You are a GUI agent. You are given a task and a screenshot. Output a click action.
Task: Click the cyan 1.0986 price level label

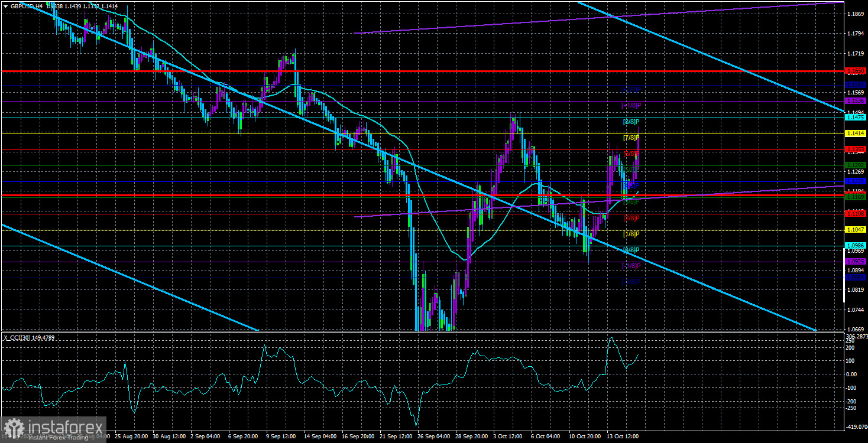point(856,245)
